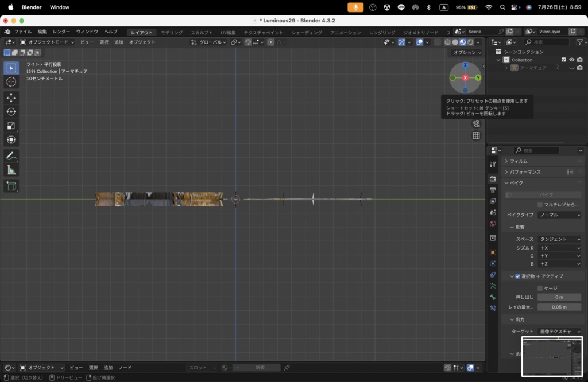Click the ベイク button

[x=543, y=195]
